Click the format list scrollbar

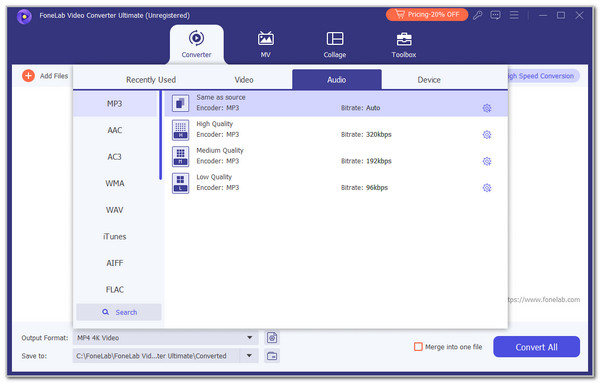pyautogui.click(x=160, y=135)
